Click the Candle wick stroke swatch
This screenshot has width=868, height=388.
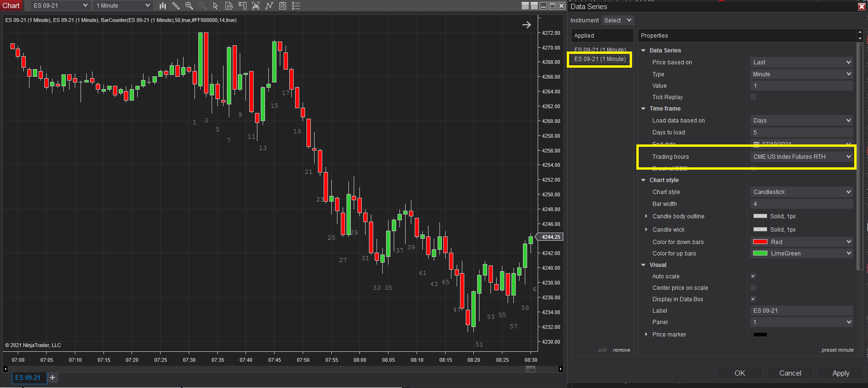coord(760,229)
